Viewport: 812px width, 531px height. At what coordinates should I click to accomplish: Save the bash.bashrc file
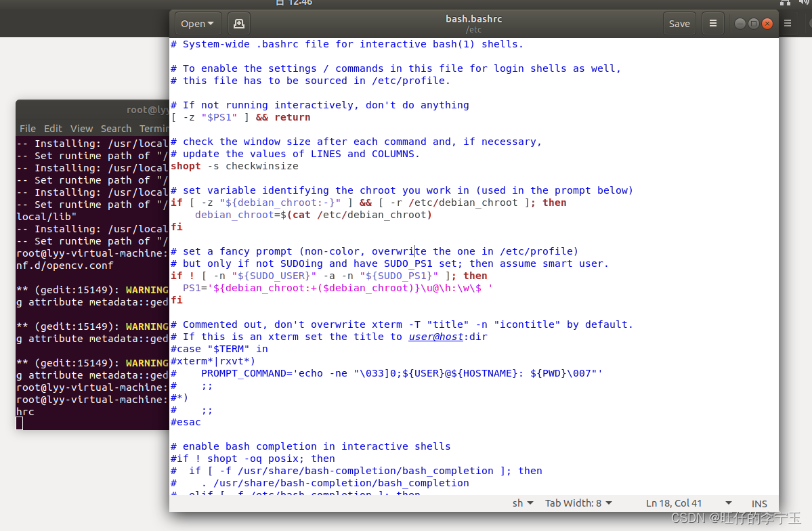[679, 24]
